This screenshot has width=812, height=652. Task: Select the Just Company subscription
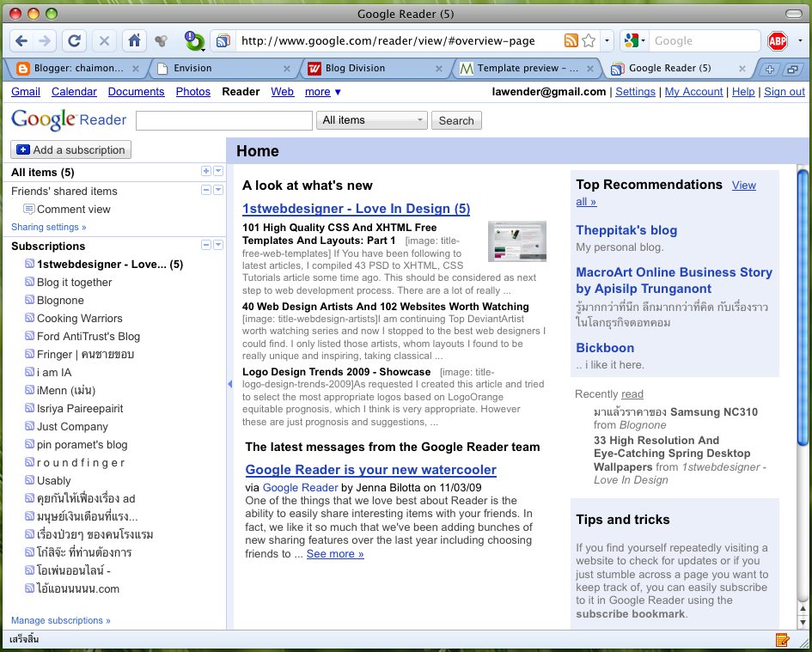[x=72, y=426]
